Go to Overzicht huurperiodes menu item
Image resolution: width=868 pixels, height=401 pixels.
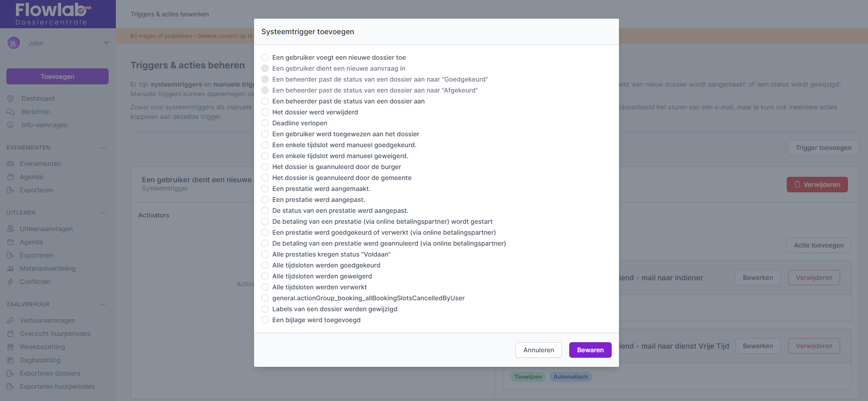click(55, 334)
